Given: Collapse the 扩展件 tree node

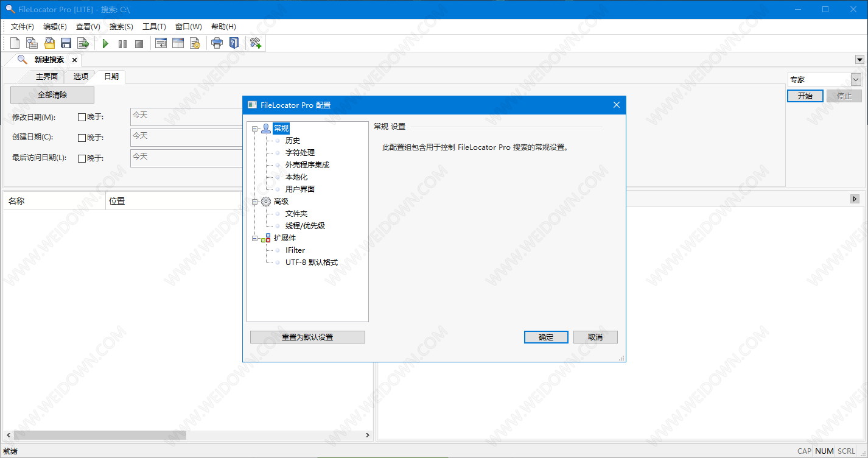Looking at the screenshot, I should click(x=255, y=238).
